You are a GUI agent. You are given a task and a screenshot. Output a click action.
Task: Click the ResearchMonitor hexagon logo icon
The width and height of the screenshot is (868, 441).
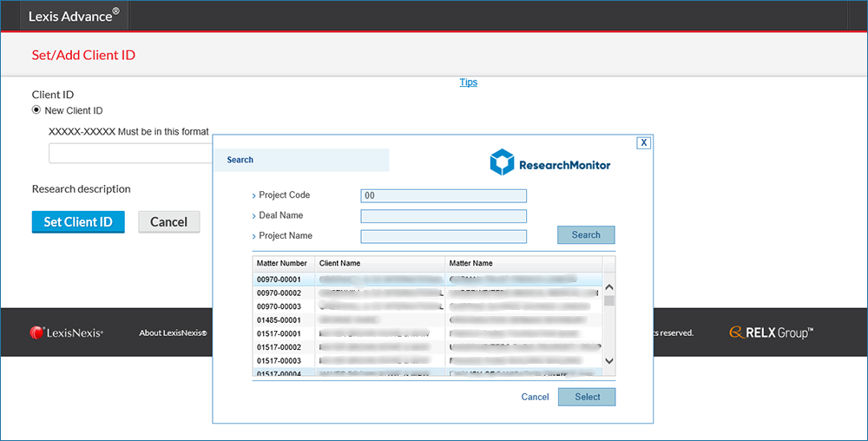[x=502, y=162]
